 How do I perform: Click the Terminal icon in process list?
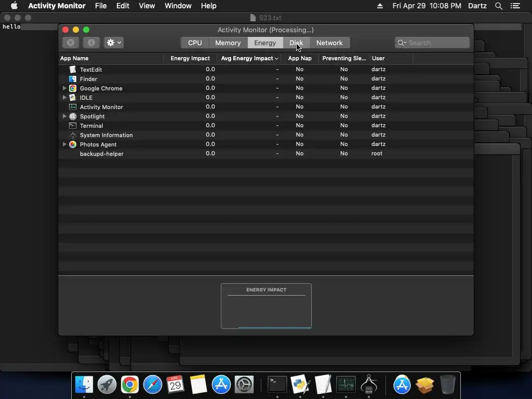click(73, 126)
